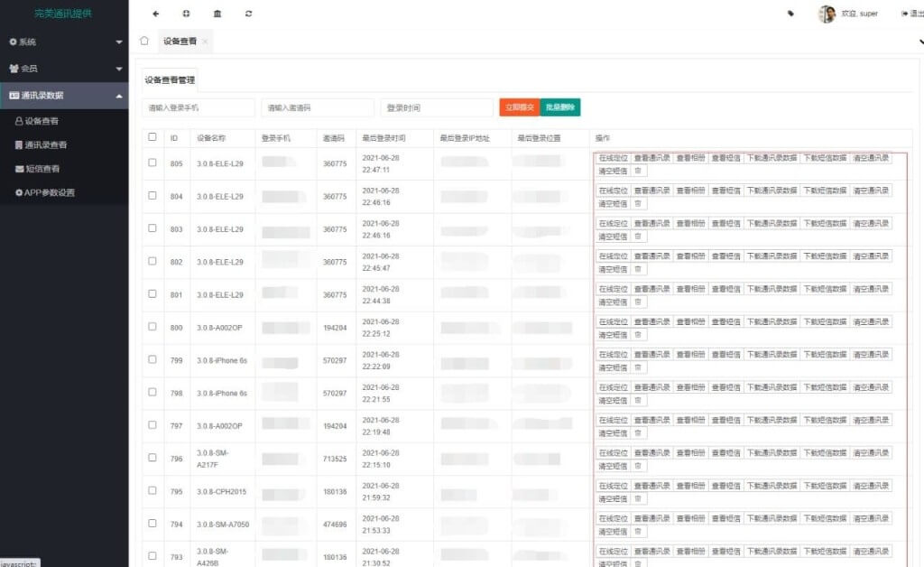Click the back arrow in top toolbar
This screenshot has height=567, width=924.
[156, 14]
